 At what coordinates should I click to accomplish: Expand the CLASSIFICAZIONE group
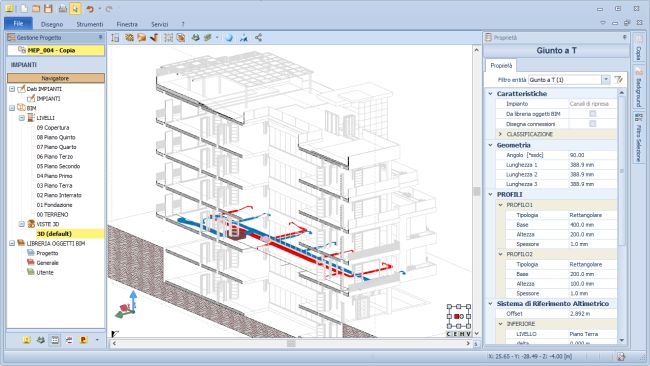[x=500, y=134]
